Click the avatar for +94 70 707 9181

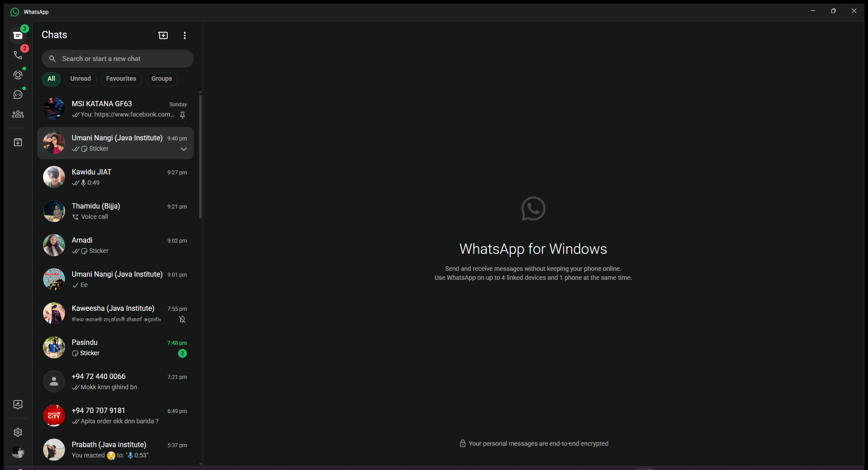(54, 416)
